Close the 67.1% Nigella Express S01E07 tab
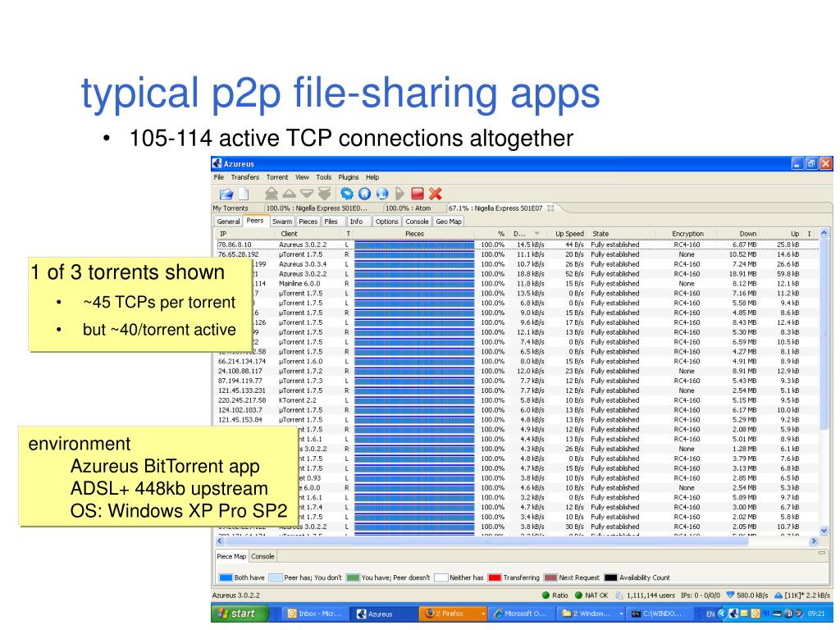 coord(550,208)
